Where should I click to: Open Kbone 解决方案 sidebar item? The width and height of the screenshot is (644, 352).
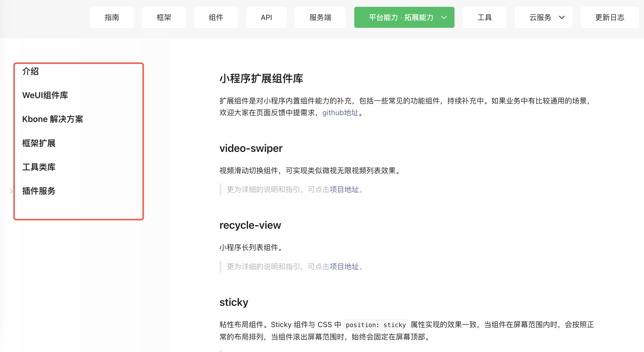click(52, 119)
